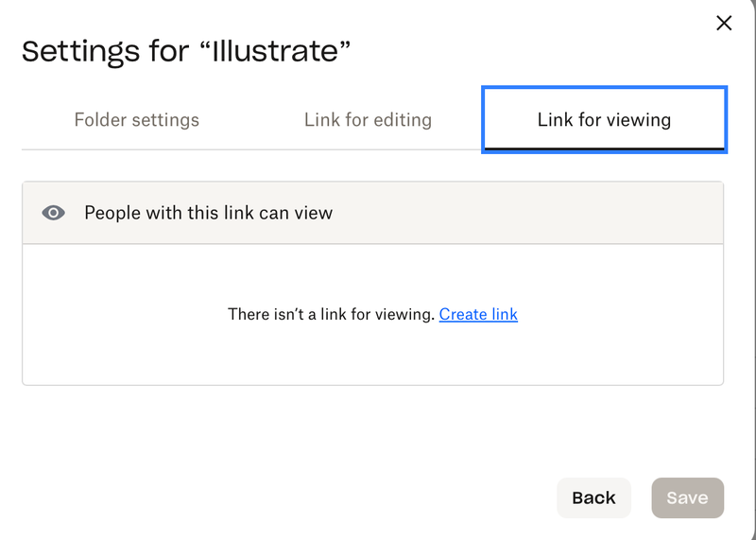This screenshot has width=756, height=540.
Task: Click the 'People with this link can view' label
Action: point(208,213)
